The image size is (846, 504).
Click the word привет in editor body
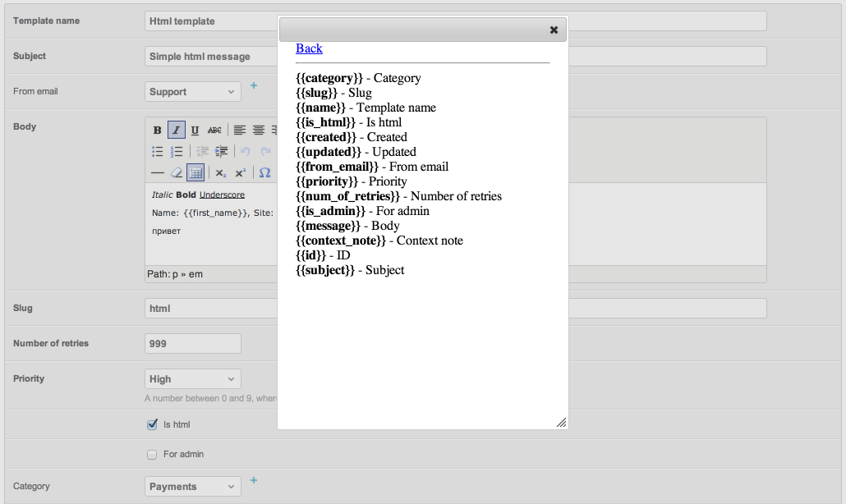click(166, 231)
